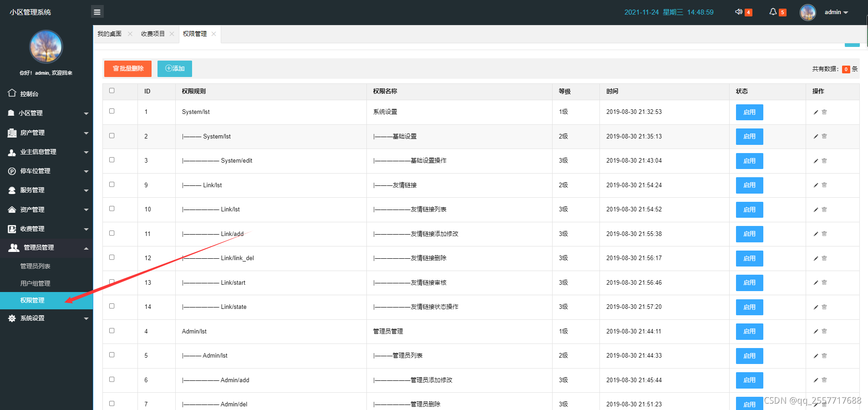Viewport: 868px width, 410px height.
Task: Edit Link/link_del row pencil icon
Action: pos(816,258)
